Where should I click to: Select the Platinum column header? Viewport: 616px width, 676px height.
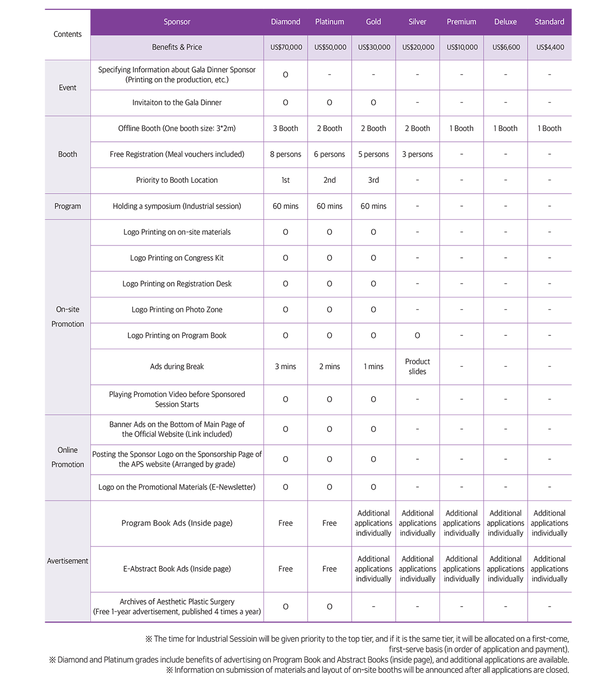click(330, 22)
